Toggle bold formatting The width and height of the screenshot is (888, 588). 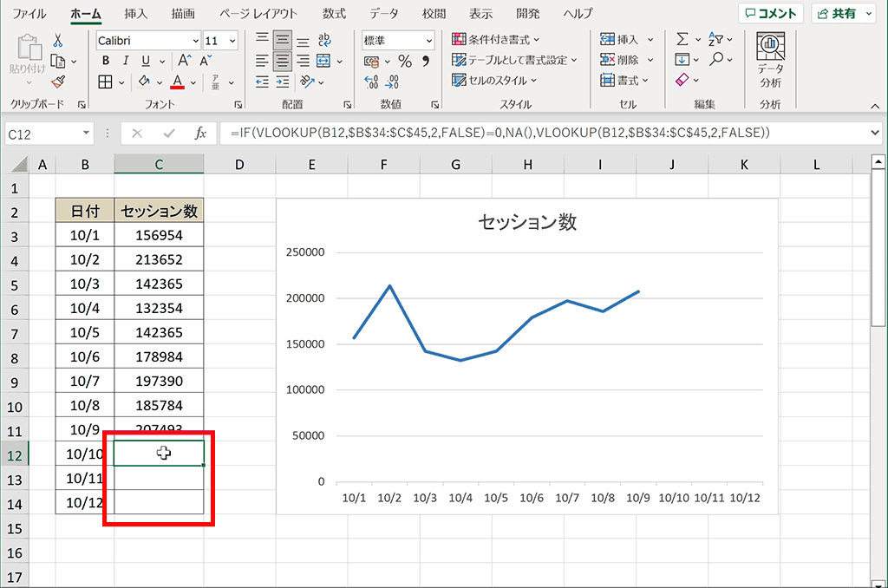(x=105, y=62)
